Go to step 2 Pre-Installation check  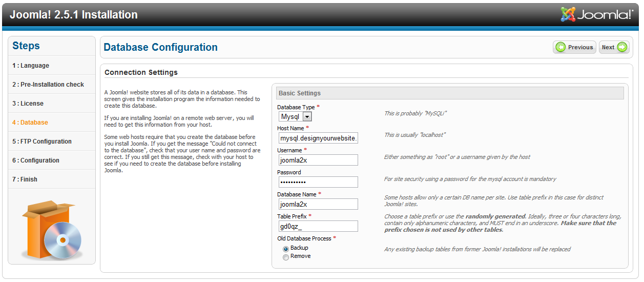tap(52, 85)
